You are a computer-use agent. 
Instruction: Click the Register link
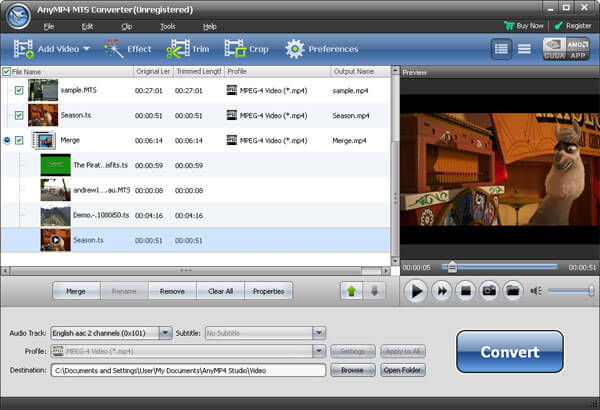click(573, 26)
